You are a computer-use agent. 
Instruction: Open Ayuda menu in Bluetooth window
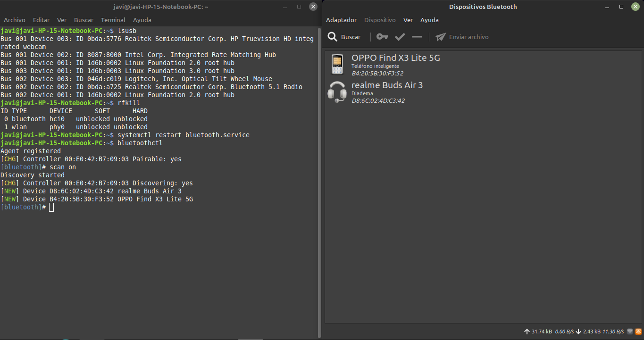coord(429,20)
